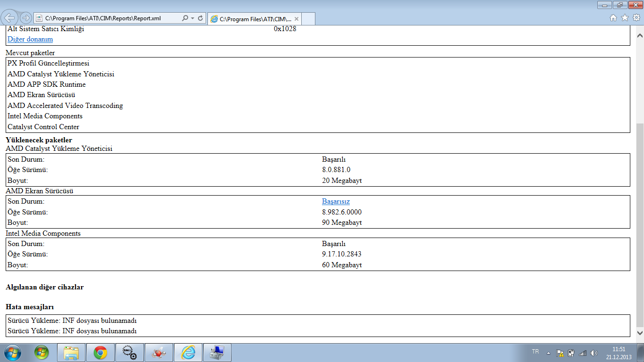Show hidden tray icons arrow

point(548,353)
